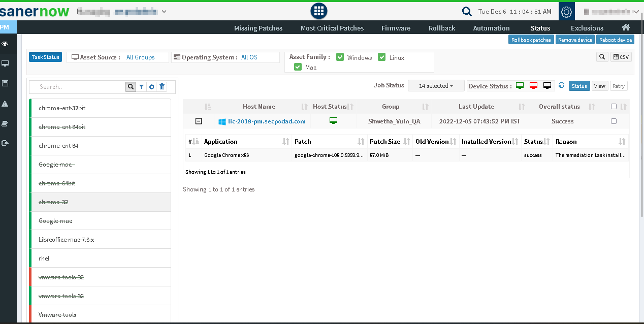
Task: Collapse the lic-2019-pm host row details
Action: 199,121
